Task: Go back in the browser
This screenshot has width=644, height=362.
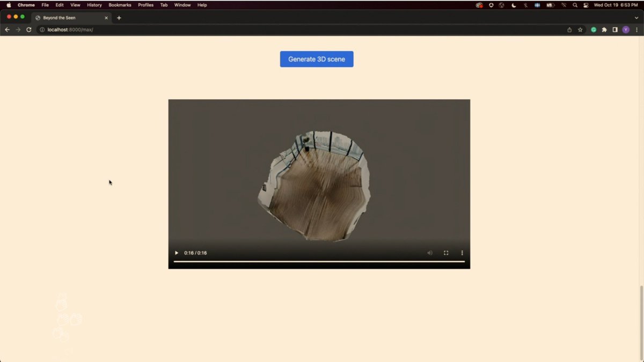Action: point(7,29)
